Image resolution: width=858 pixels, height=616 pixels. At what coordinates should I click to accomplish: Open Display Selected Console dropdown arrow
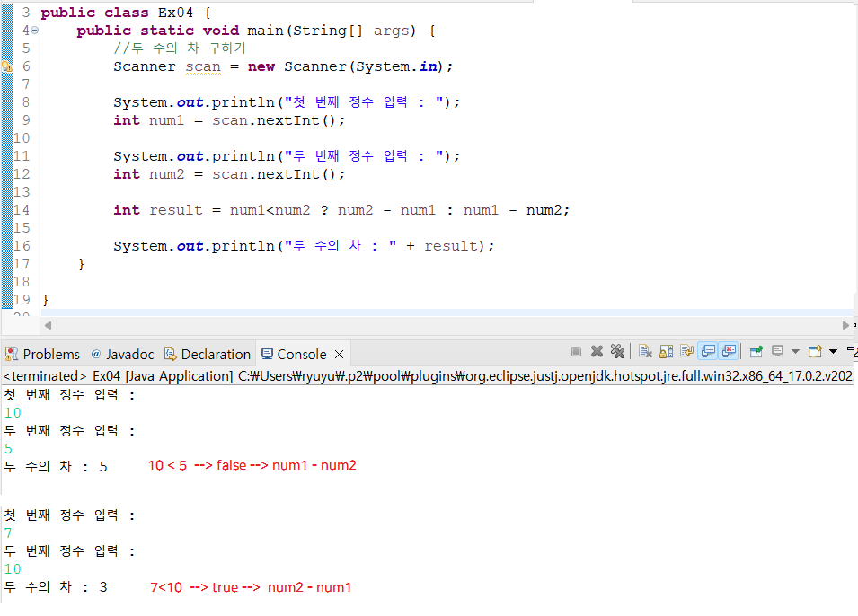coord(796,352)
